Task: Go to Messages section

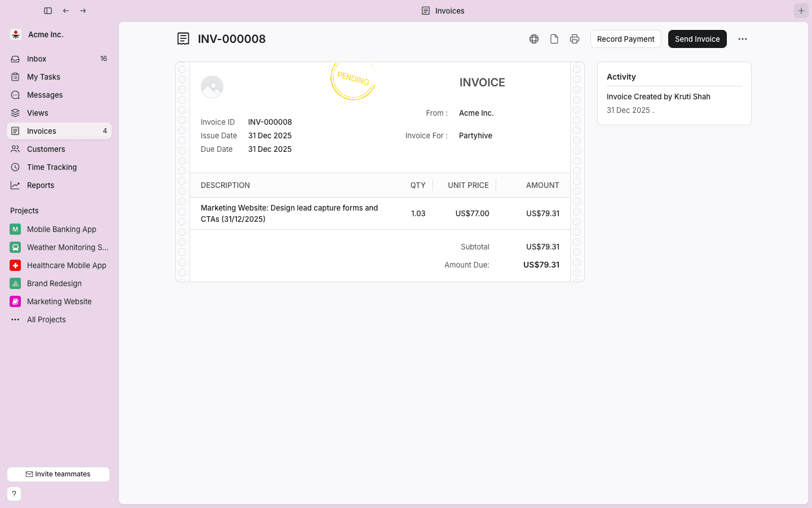Action: (x=59, y=95)
